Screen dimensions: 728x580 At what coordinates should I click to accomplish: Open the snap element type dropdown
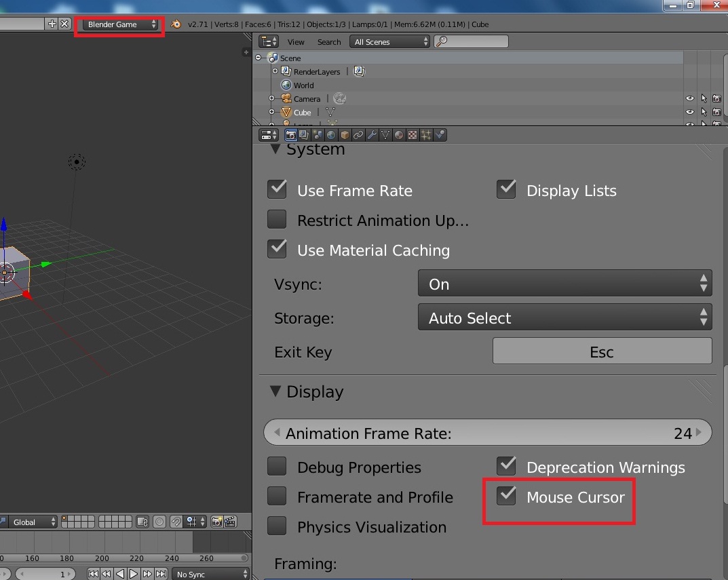tap(196, 522)
